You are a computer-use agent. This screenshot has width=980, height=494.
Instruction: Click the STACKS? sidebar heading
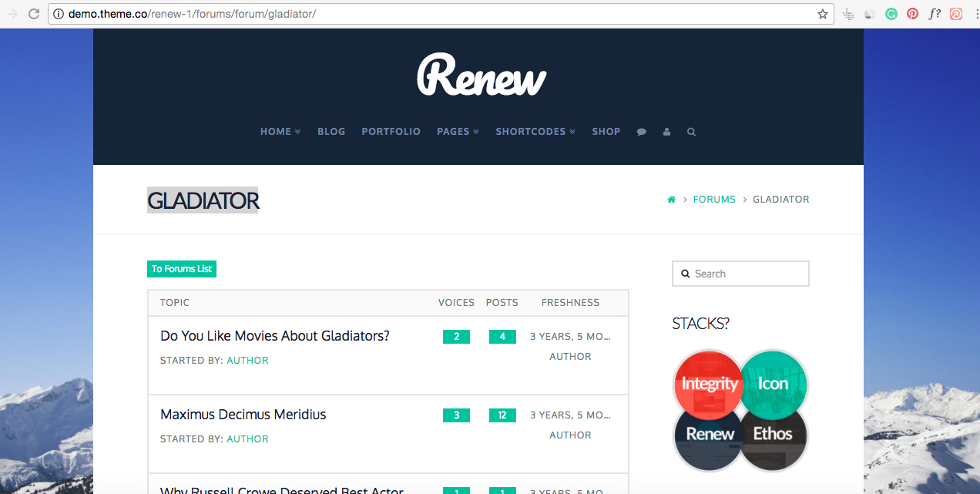pos(700,324)
